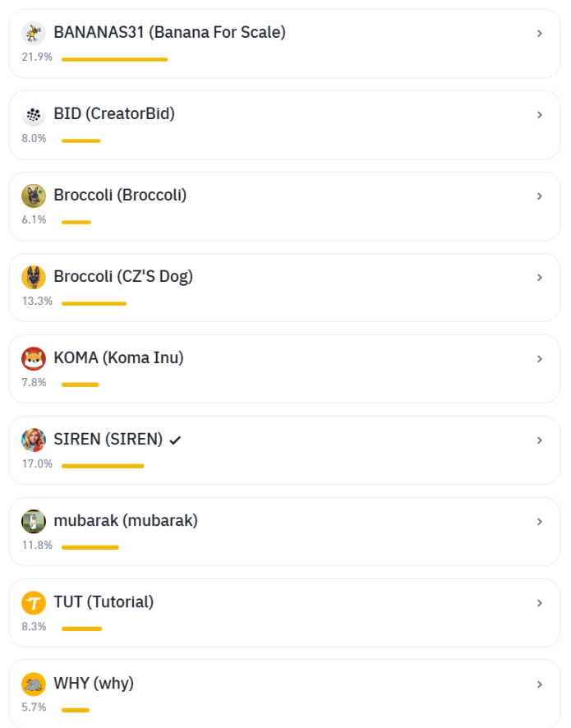Click the SIREN 17.0% yellow progress bar

103,466
